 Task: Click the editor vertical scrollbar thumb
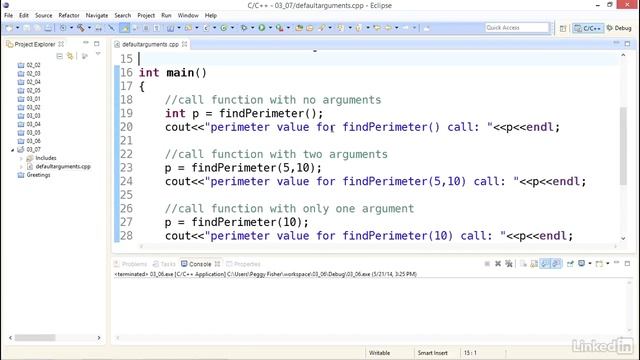[x=623, y=146]
